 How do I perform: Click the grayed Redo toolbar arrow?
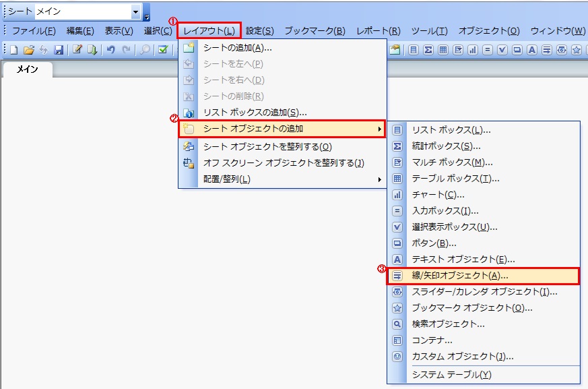coord(127,50)
